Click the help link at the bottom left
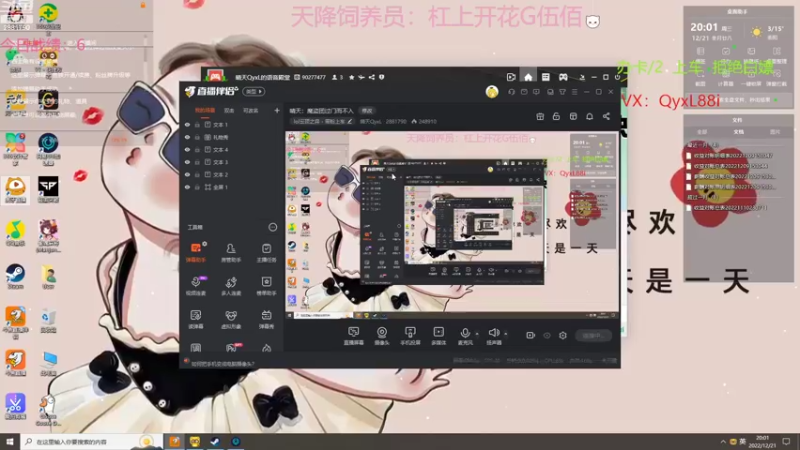The width and height of the screenshot is (800, 450). [x=222, y=364]
